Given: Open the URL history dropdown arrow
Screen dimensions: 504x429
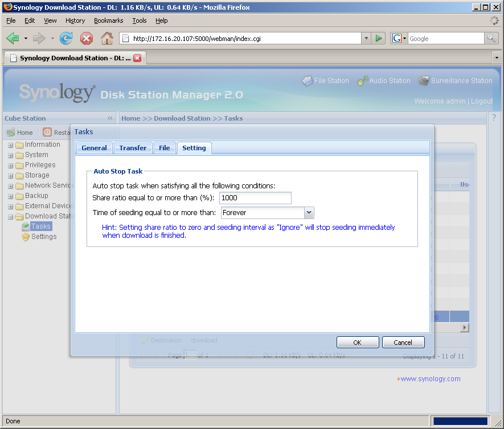Looking at the screenshot, I should (x=366, y=39).
